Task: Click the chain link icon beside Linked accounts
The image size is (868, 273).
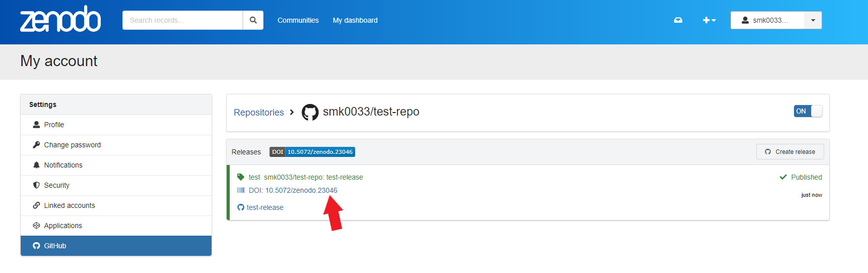Action: coord(36,205)
